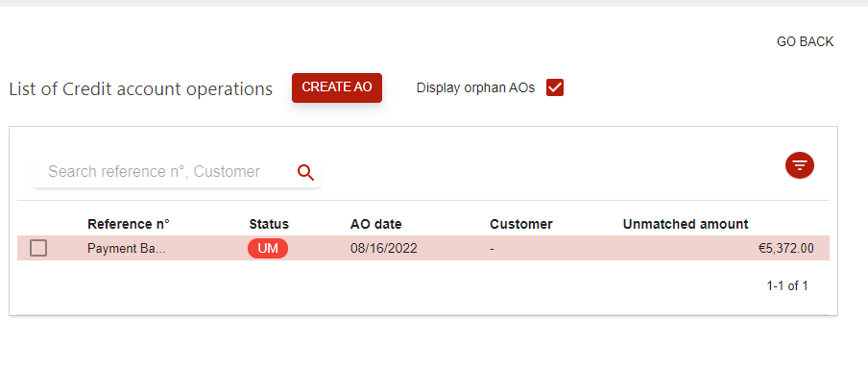Click the List of Credit account operations heading
This screenshot has height=369, width=868.
coord(140,88)
